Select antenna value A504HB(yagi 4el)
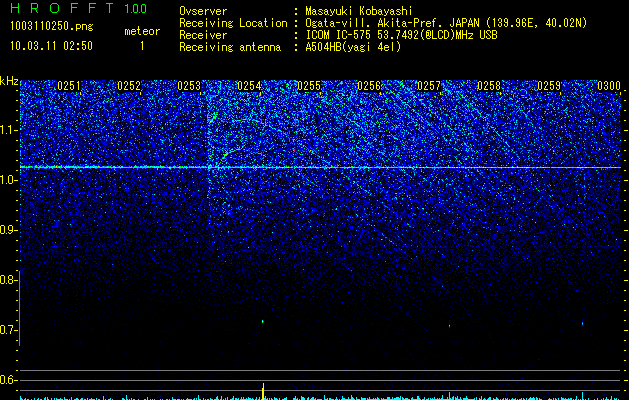This screenshot has height=400, width=629. [x=353, y=47]
